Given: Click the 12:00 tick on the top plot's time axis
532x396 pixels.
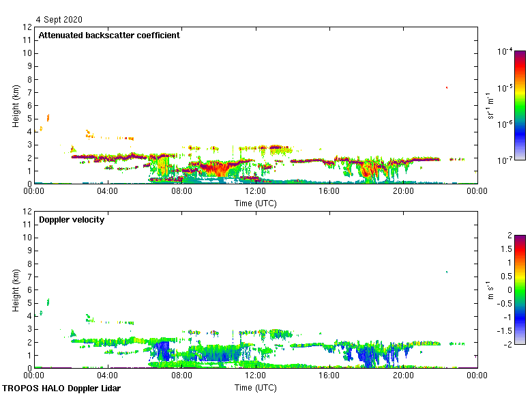Looking at the screenshot, I should [255, 192].
